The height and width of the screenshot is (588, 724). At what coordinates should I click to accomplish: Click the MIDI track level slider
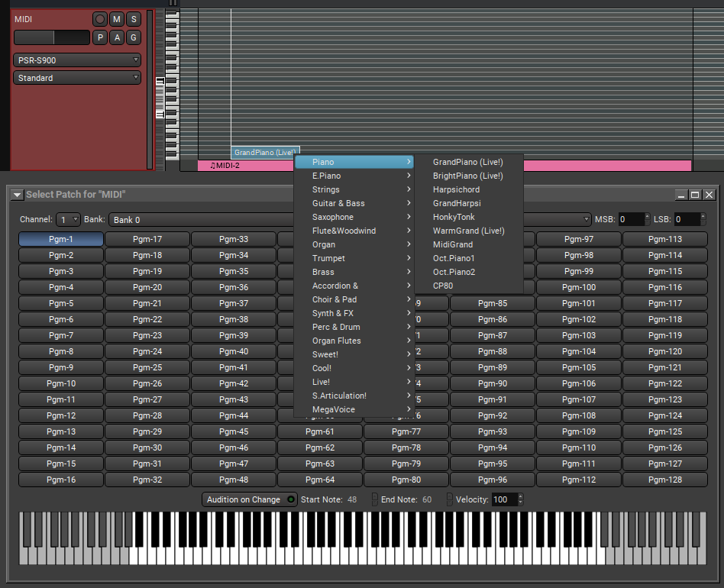click(52, 37)
